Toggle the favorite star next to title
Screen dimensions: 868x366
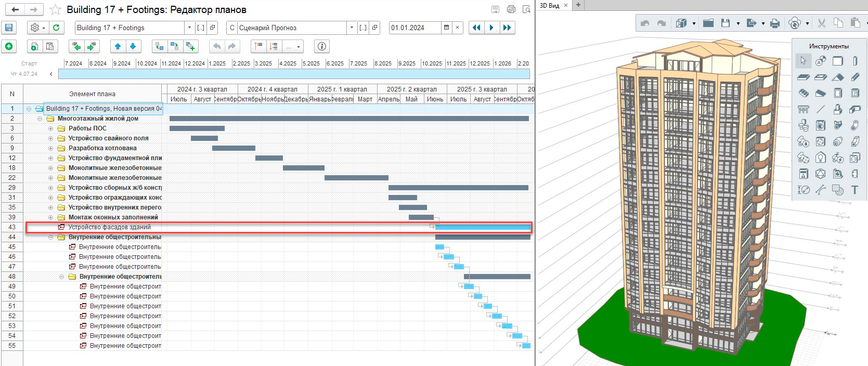point(55,10)
